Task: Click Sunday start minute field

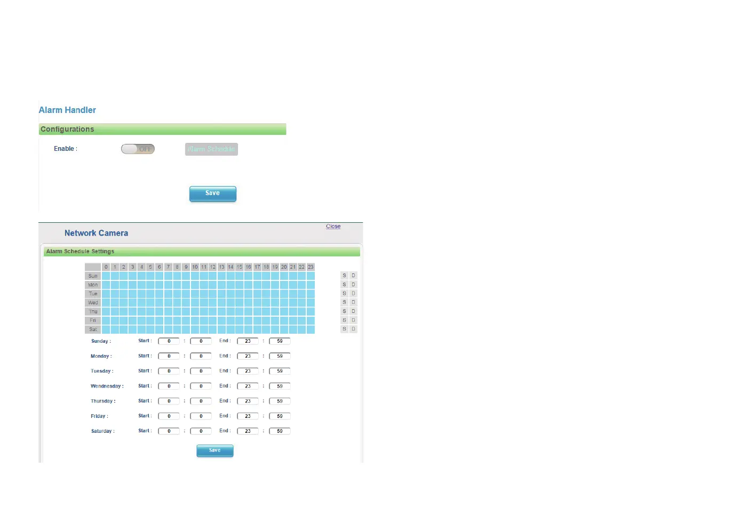Action: tap(201, 341)
